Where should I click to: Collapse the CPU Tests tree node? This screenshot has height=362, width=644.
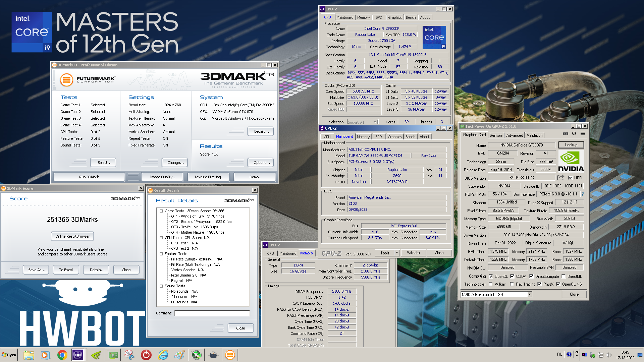(x=161, y=238)
